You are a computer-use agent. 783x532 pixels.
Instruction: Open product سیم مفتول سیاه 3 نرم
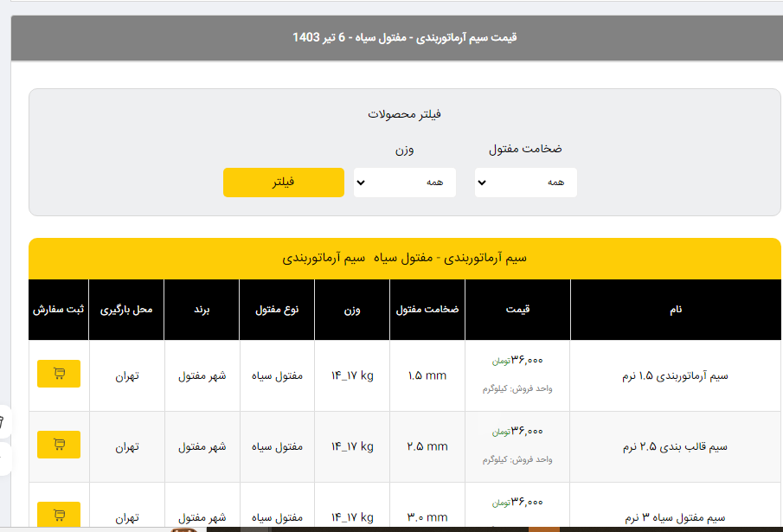pos(676,517)
